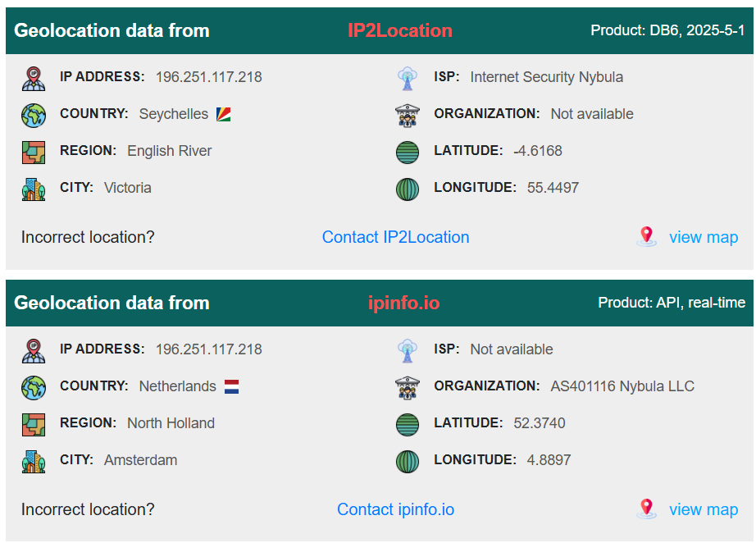The width and height of the screenshot is (756, 543).
Task: Click the latitude icon beside 52.3740
Action: point(408,425)
